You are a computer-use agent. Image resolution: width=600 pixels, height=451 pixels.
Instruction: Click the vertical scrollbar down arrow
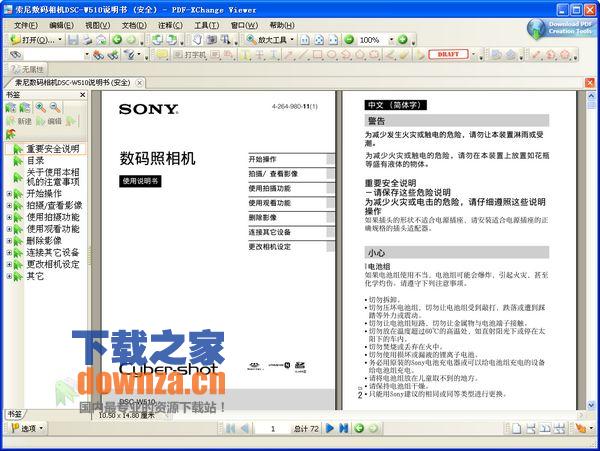tap(591, 405)
